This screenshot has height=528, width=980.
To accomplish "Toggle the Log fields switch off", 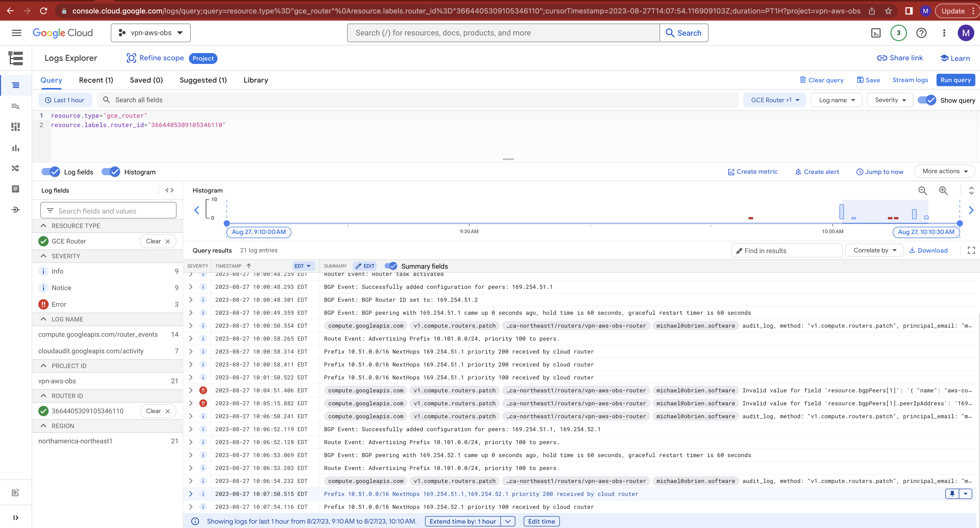I will (50, 172).
